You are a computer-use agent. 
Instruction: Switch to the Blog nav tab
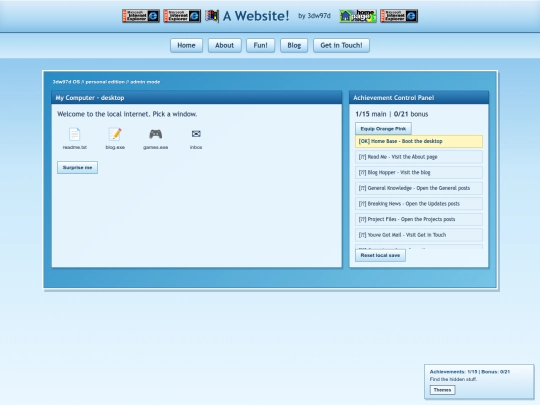294,45
